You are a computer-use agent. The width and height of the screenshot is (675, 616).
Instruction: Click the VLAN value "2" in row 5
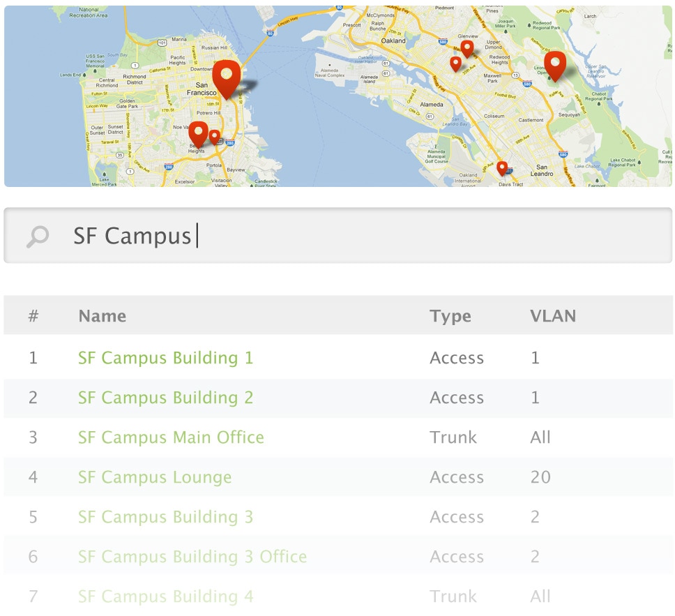[535, 517]
